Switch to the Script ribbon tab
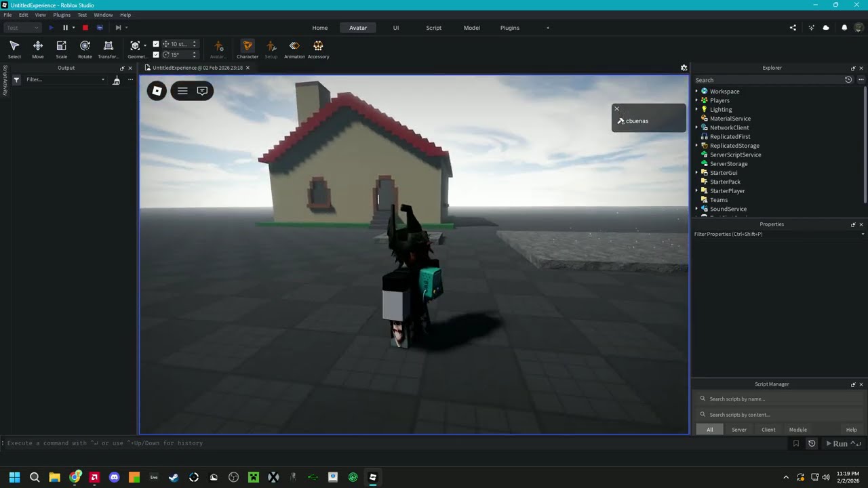Viewport: 868px width, 488px height. [x=434, y=28]
